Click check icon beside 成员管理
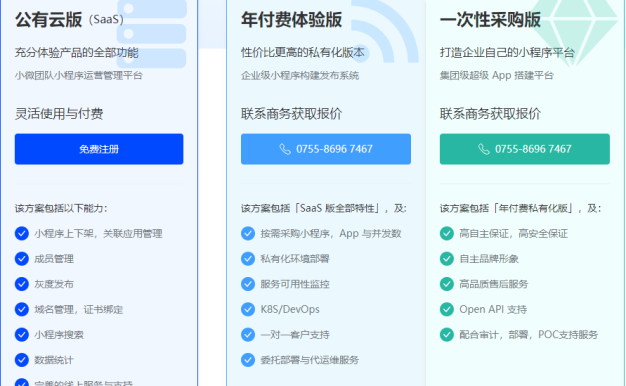 click(22, 259)
